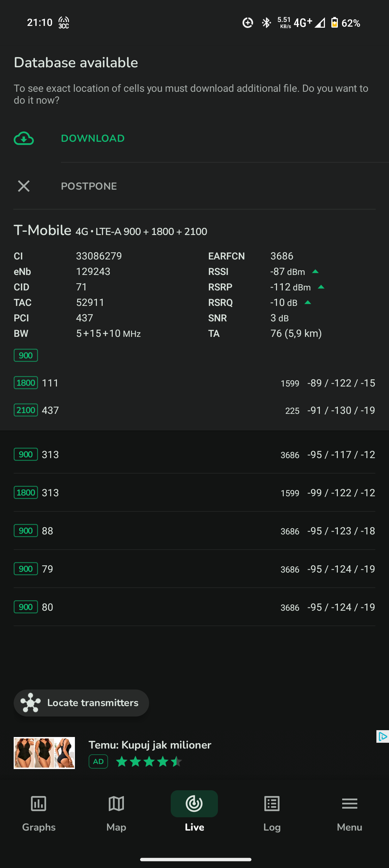Tap the Live radar icon

click(194, 804)
